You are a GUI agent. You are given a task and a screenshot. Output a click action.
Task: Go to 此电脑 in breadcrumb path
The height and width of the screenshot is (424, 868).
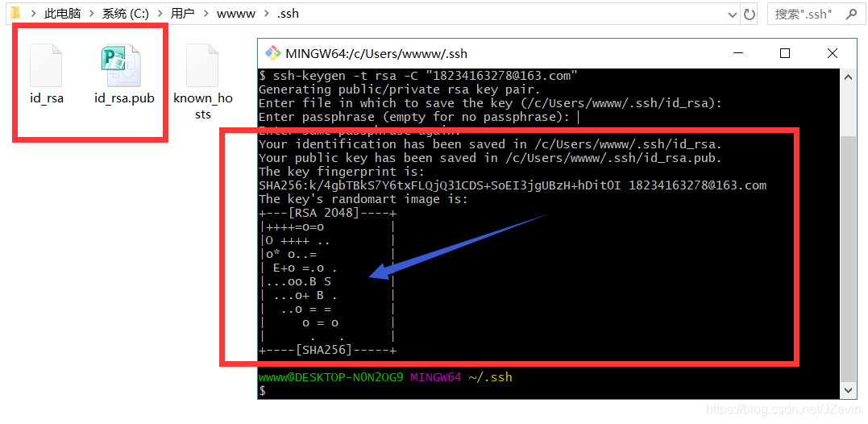pyautogui.click(x=63, y=14)
